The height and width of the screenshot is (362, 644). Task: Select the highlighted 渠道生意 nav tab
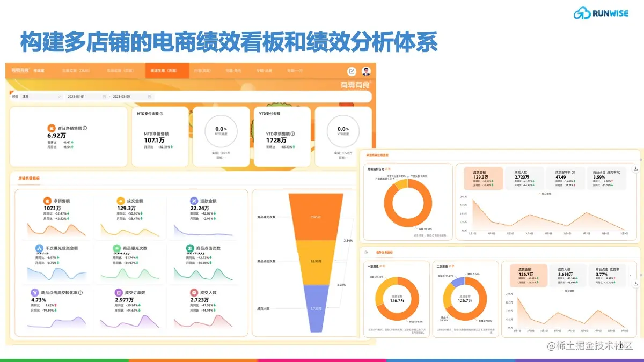(167, 71)
